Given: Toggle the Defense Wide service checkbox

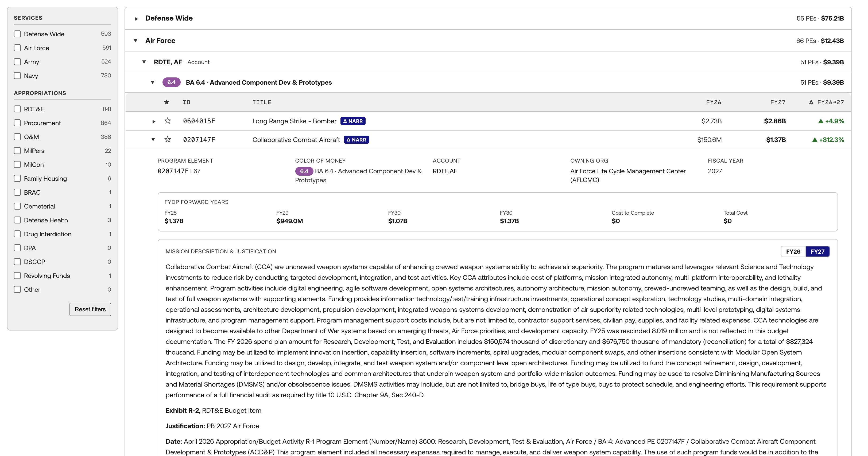Looking at the screenshot, I should [x=18, y=34].
